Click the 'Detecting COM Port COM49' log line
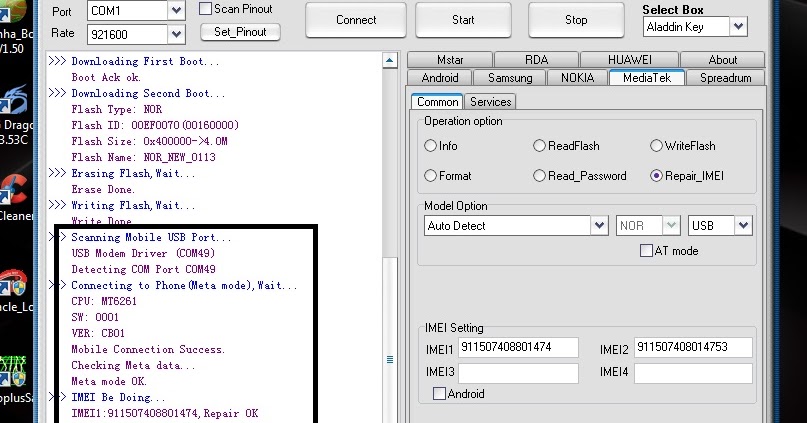 coord(144,269)
